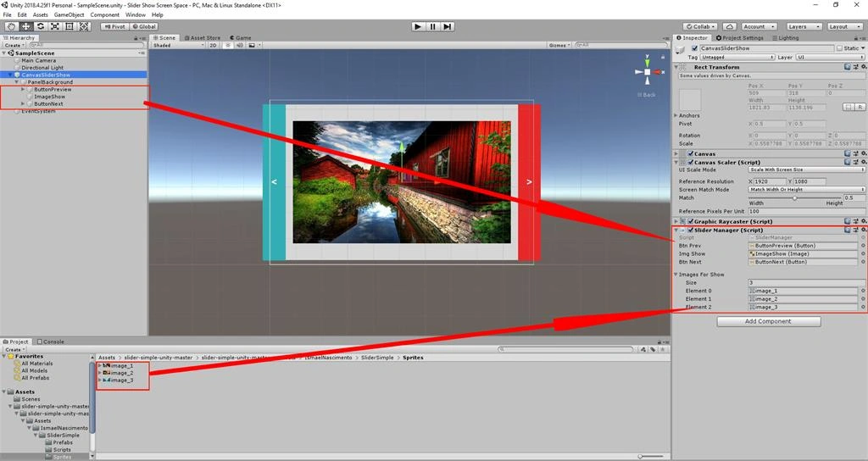Click the Rect Transform blueprint mode button
The width and height of the screenshot is (868, 461).
tap(848, 107)
